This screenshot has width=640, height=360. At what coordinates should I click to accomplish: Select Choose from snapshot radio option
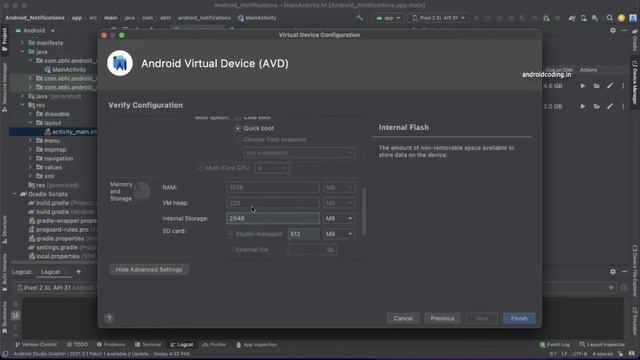pos(238,140)
